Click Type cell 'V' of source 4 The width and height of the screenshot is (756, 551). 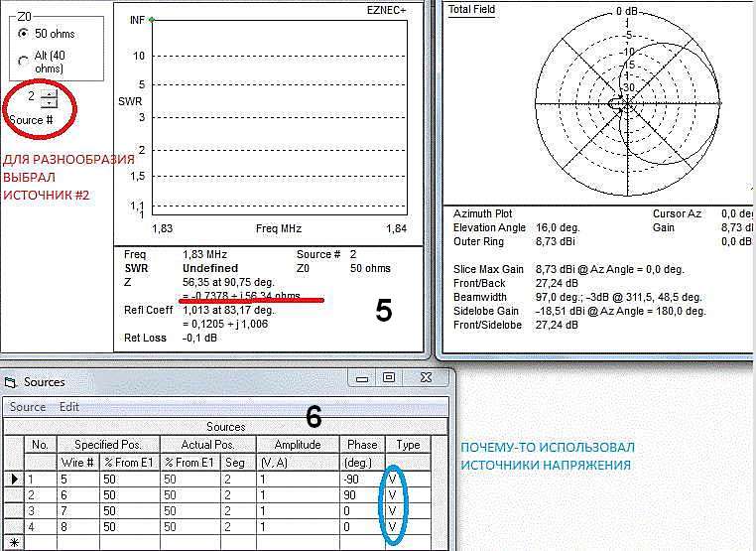[408, 527]
